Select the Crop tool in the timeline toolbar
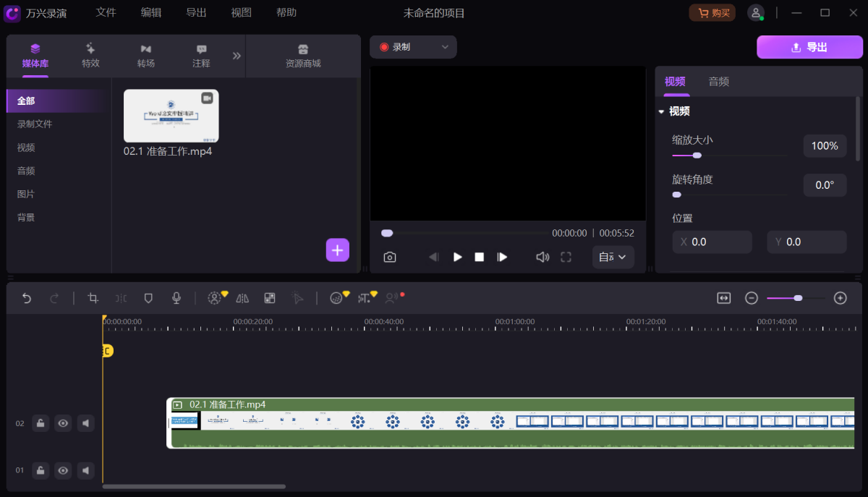This screenshot has width=868, height=497. (93, 298)
